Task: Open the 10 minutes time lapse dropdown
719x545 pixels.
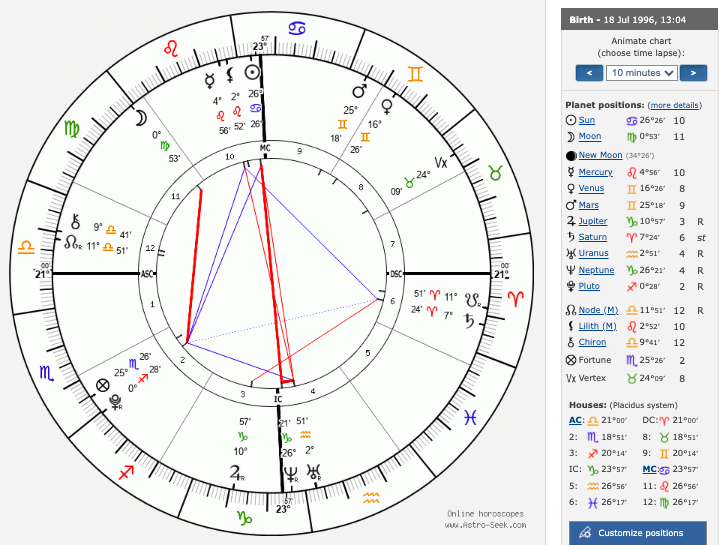Action: click(642, 73)
